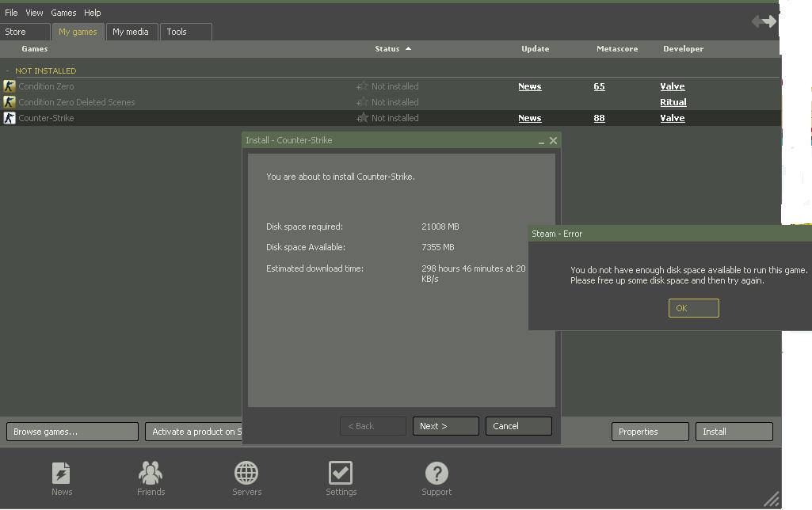Open News link for Counter-Strike
The height and width of the screenshot is (510, 812).
(529, 118)
